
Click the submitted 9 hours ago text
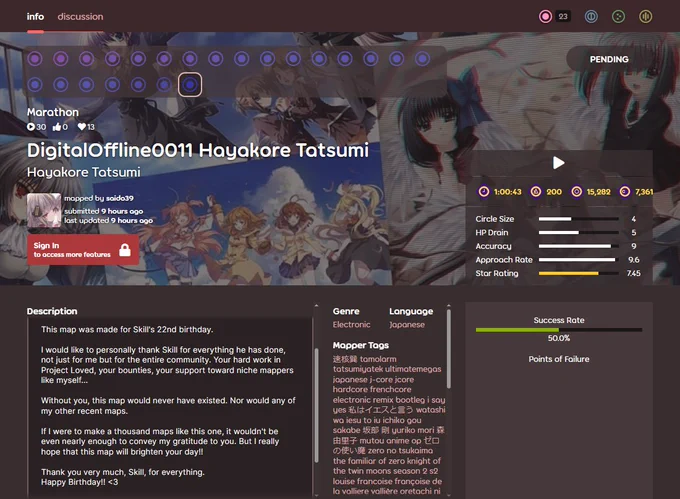pyautogui.click(x=104, y=211)
